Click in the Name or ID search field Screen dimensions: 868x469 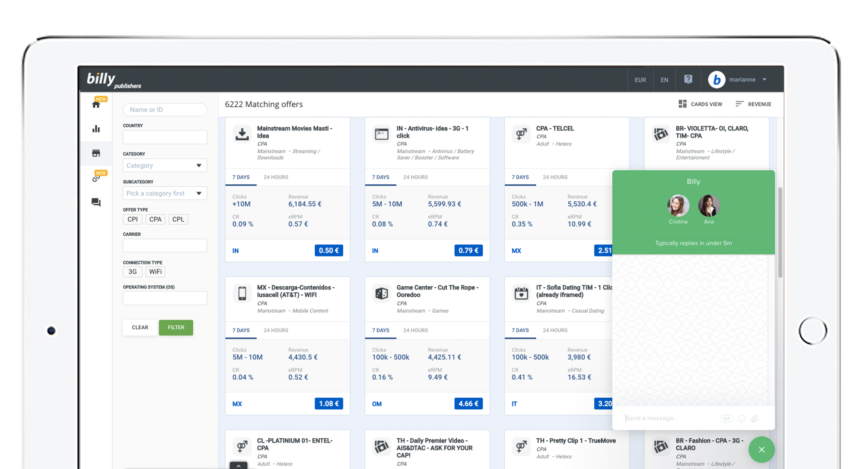click(x=165, y=110)
